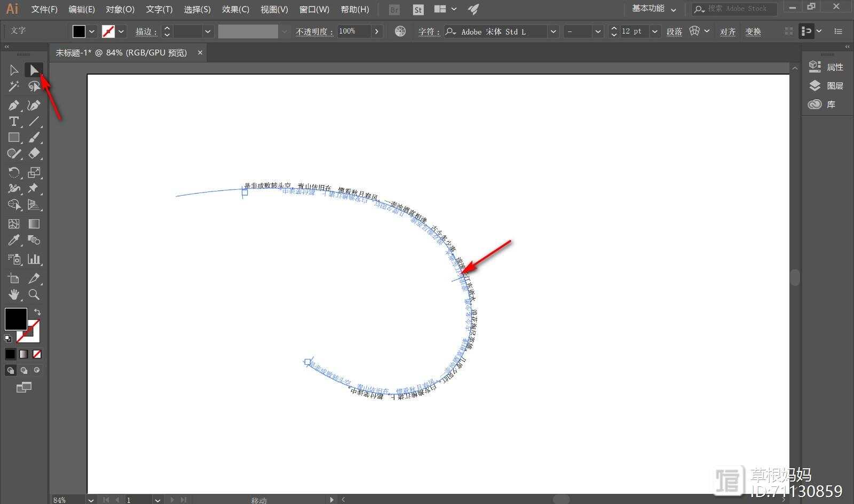Select the Magic Wand tool

14,86
